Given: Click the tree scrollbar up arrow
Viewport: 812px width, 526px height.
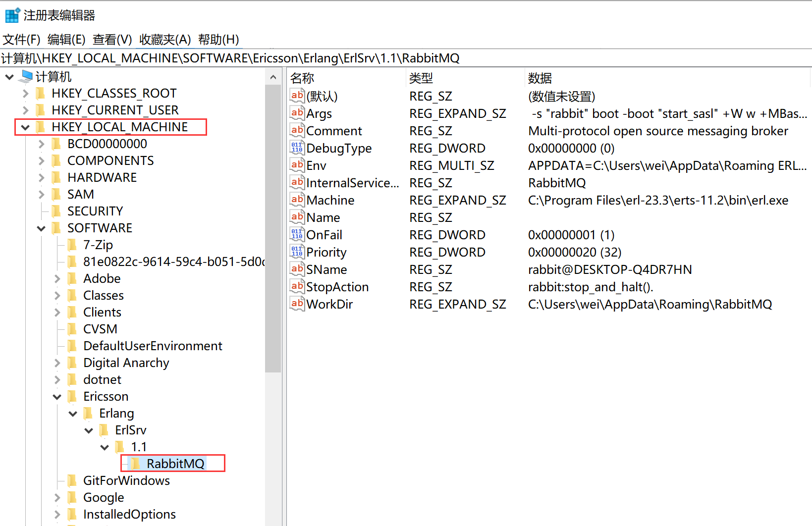Looking at the screenshot, I should coord(273,77).
